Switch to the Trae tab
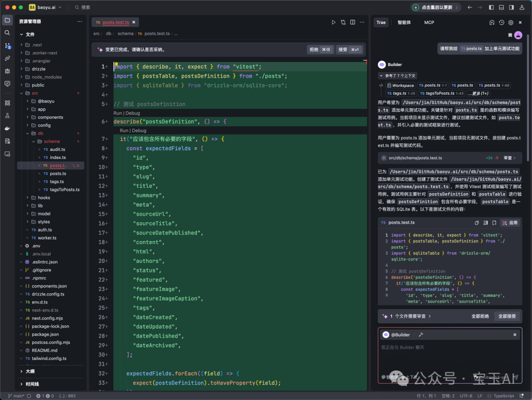The height and width of the screenshot is (400, 532). [x=381, y=22]
